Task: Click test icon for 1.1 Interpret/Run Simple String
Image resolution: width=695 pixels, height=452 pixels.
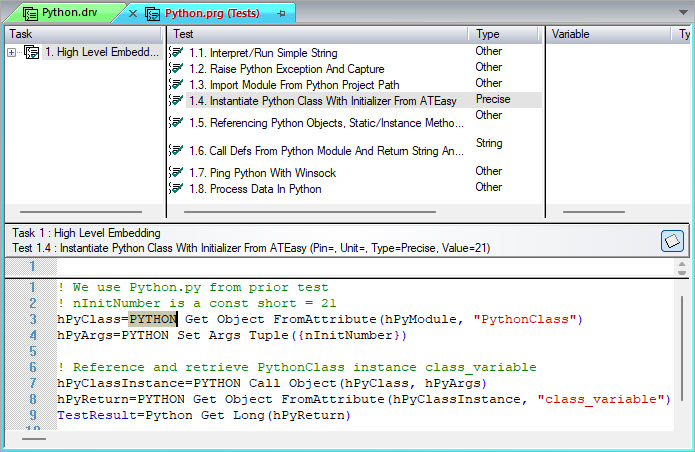Action: coord(176,52)
